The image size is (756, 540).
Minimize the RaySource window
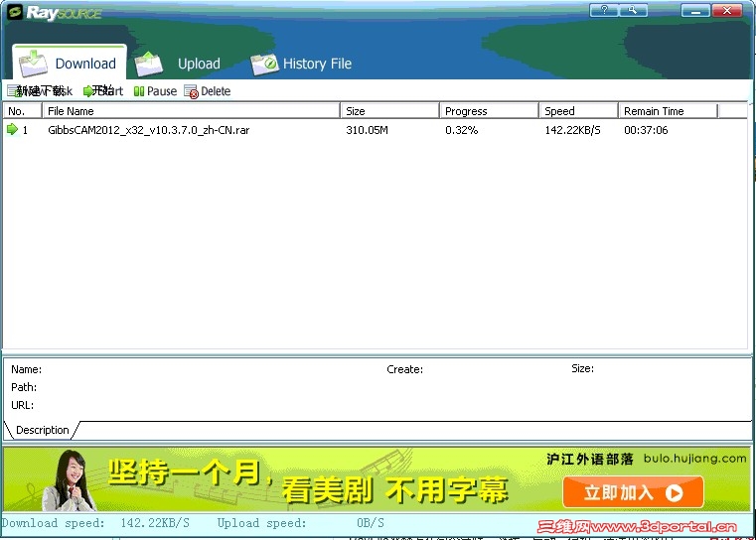695,10
